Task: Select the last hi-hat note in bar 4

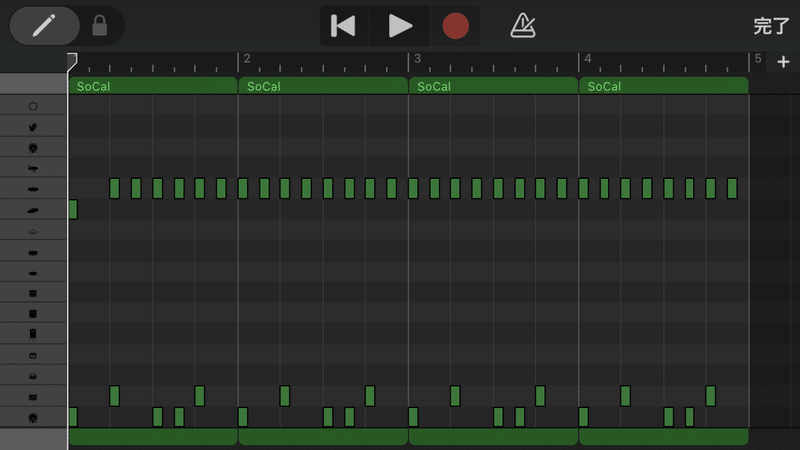Action: pyautogui.click(x=732, y=188)
